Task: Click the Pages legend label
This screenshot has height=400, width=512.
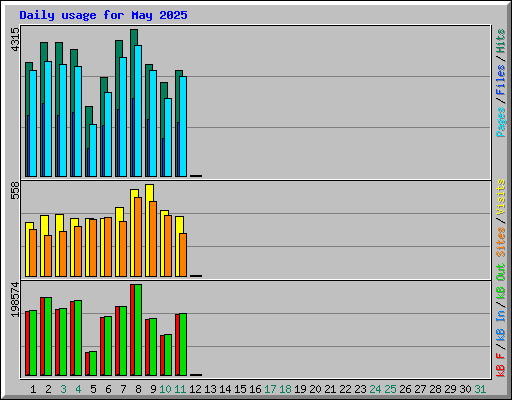Action: pyautogui.click(x=500, y=122)
